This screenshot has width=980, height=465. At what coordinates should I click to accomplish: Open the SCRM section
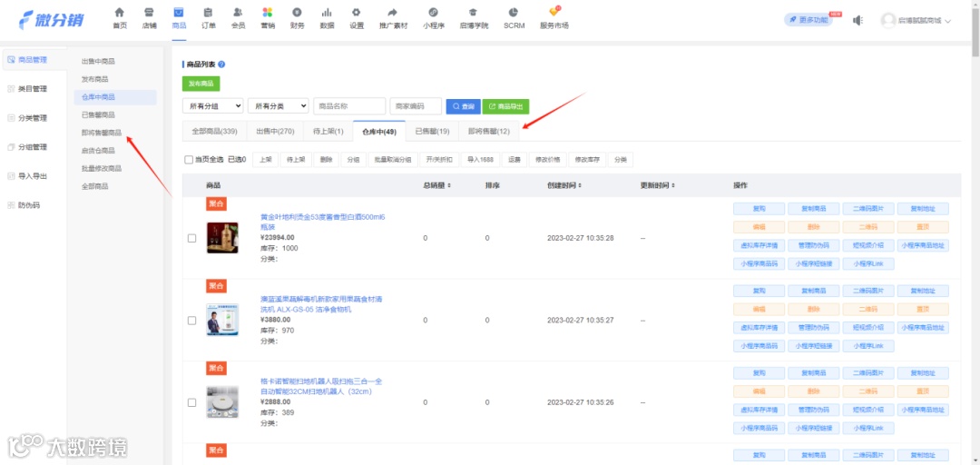tap(514, 19)
